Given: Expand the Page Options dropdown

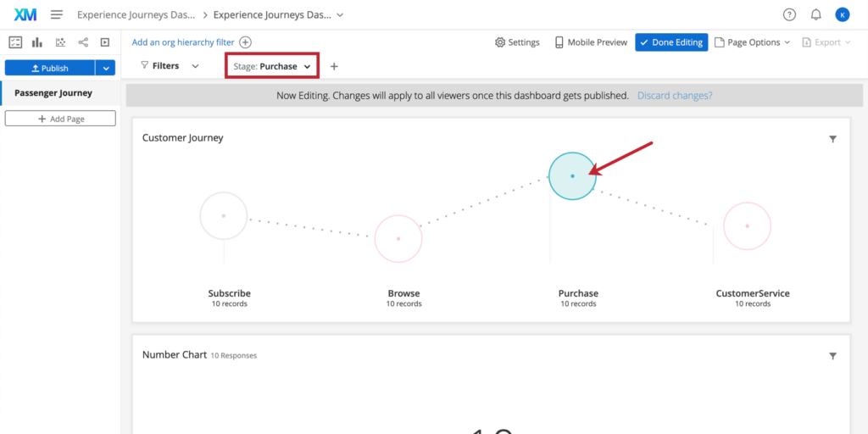Looking at the screenshot, I should (x=753, y=42).
